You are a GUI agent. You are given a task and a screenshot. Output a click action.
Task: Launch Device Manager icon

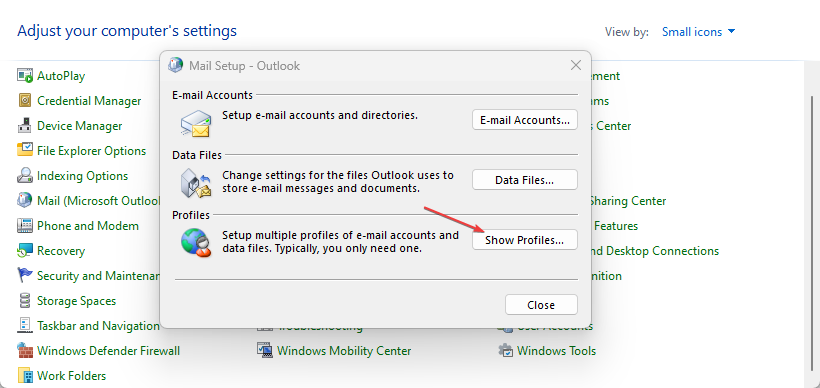pos(25,125)
